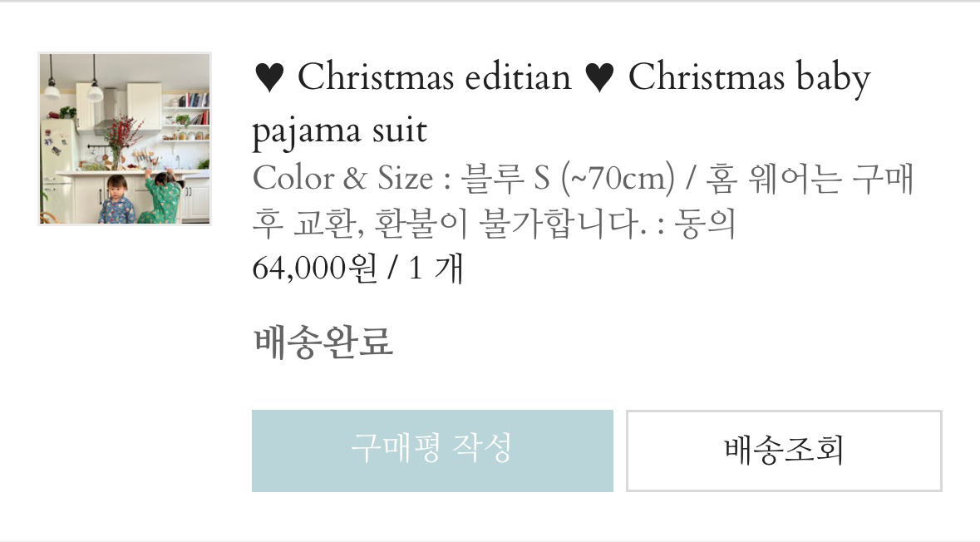Click the child in green pajamas
This screenshot has width=980, height=542.
click(x=162, y=197)
